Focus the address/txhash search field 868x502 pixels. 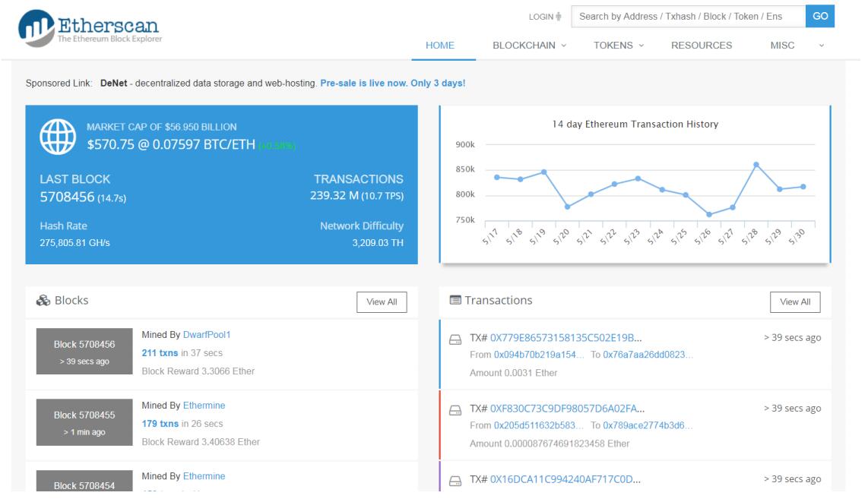688,17
